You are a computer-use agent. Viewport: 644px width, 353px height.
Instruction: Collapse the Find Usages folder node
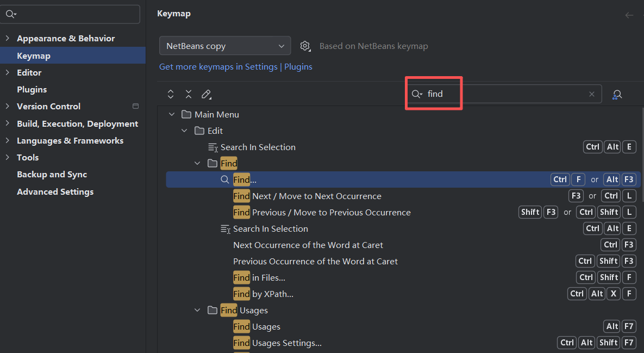click(197, 310)
